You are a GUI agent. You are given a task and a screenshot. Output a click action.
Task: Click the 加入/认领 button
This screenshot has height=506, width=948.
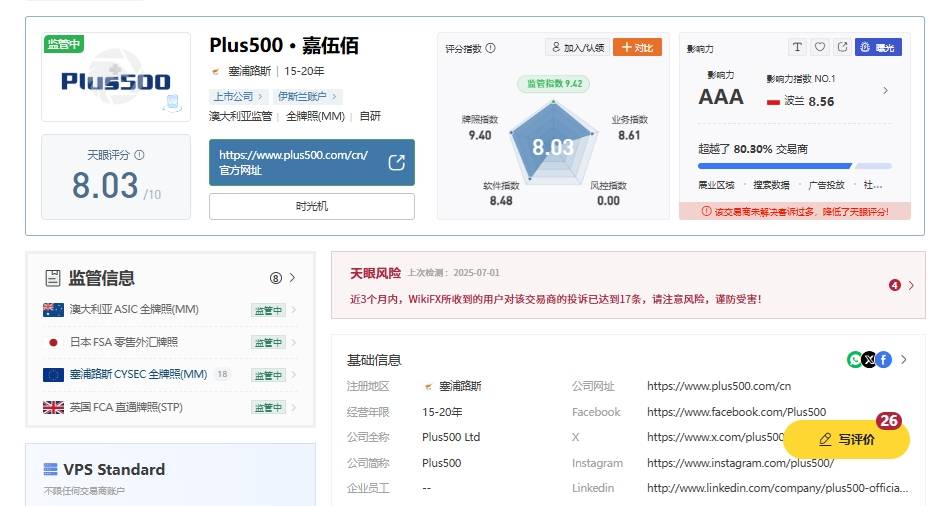pyautogui.click(x=577, y=47)
